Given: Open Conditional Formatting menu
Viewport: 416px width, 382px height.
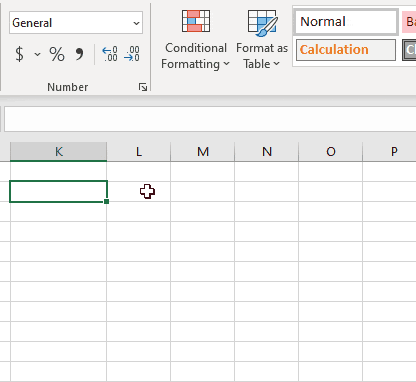Looking at the screenshot, I should [196, 40].
